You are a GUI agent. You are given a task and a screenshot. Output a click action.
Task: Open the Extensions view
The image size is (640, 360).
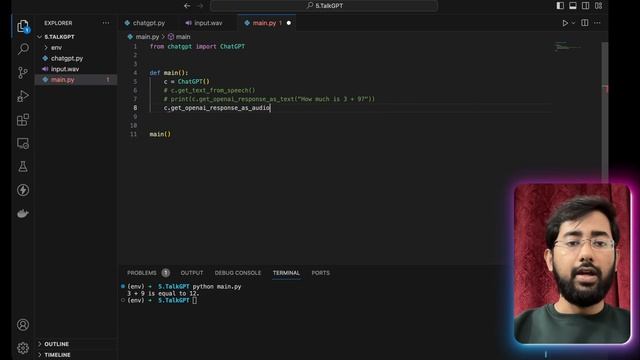[x=23, y=120]
